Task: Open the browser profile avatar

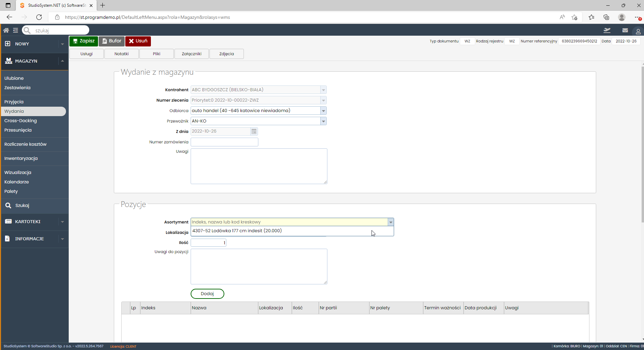Action: [x=622, y=17]
